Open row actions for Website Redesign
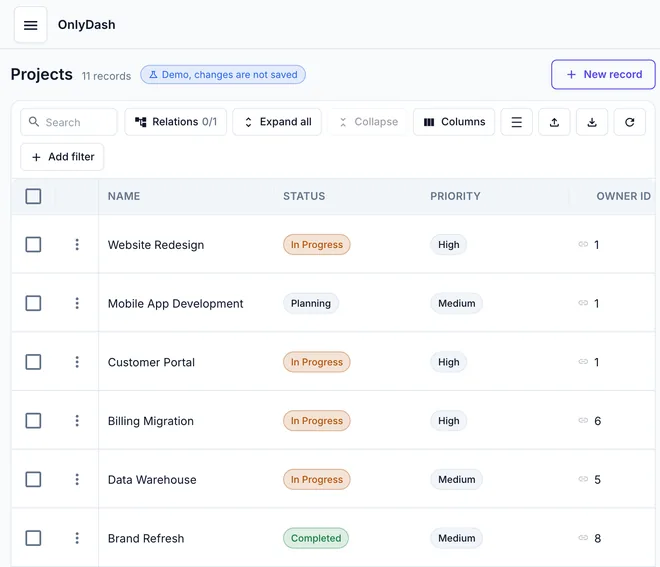660x567 pixels. pos(77,245)
